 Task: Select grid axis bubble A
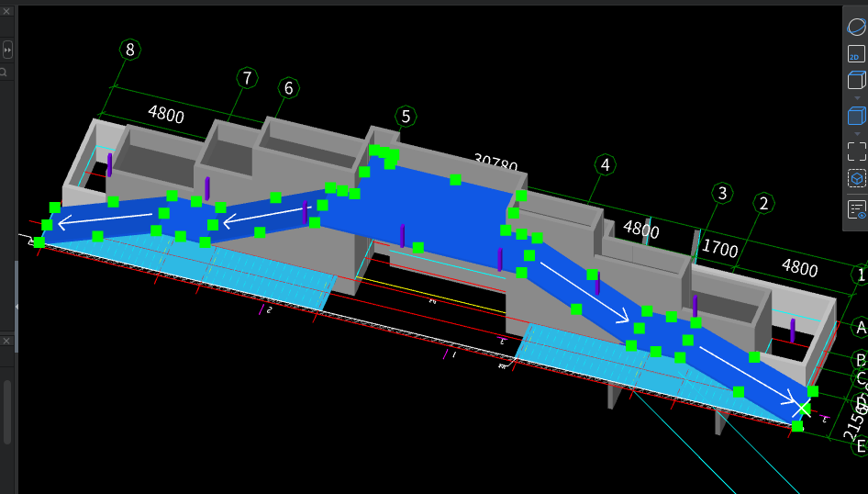pos(861,327)
